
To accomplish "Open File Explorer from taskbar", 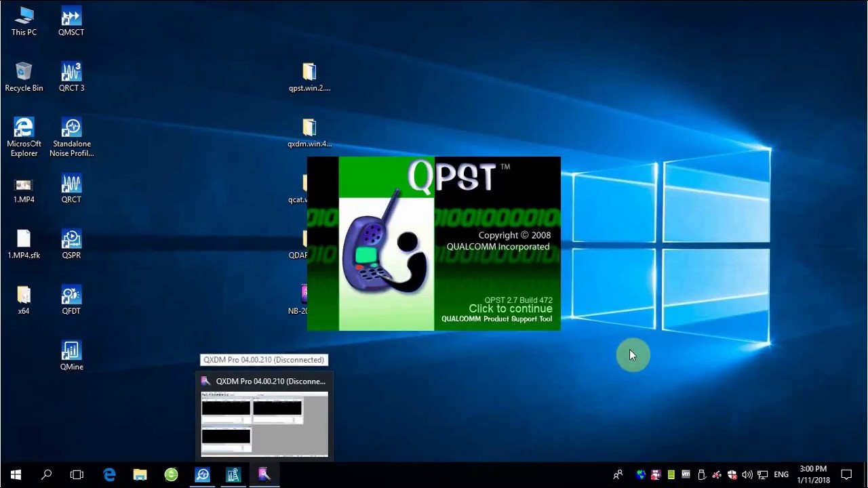I will click(140, 474).
